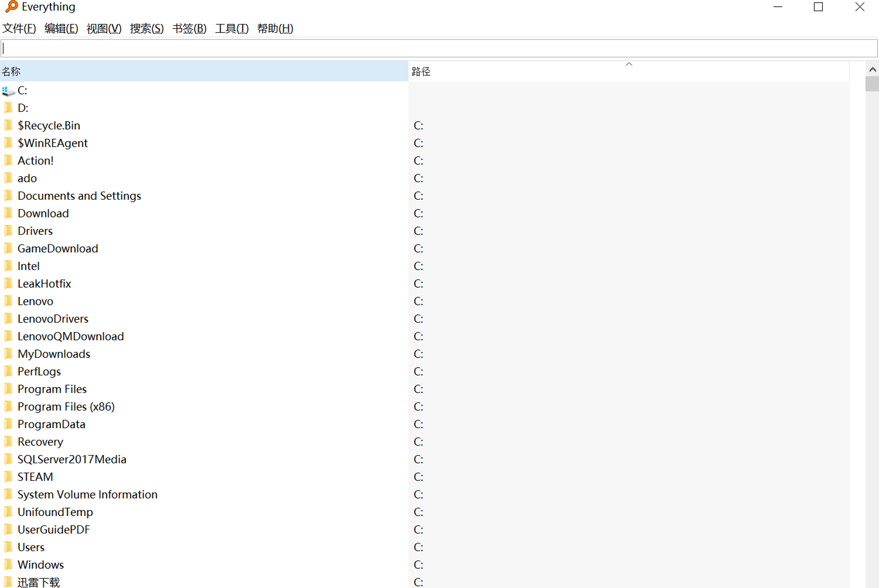
Task: Click the Intel folder icon
Action: 8,266
